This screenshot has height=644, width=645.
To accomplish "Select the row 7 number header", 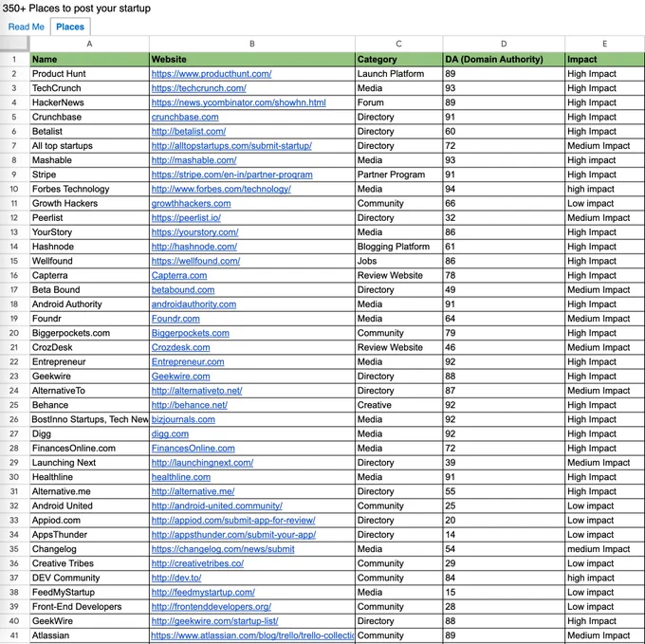I will 14,146.
